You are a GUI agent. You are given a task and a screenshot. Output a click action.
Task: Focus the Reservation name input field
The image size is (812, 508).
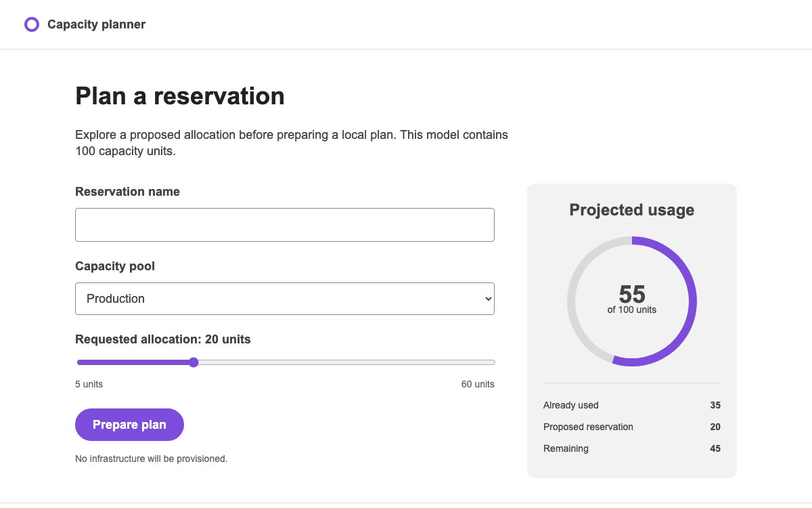coord(285,225)
